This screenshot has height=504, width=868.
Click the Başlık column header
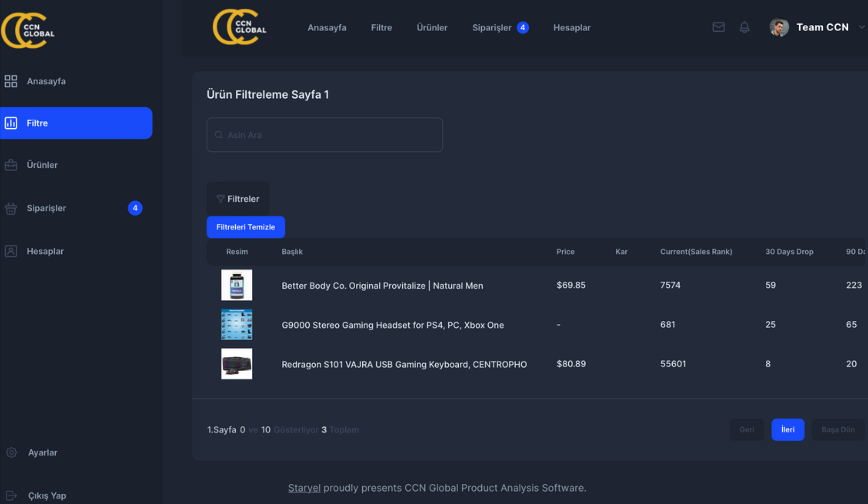pyautogui.click(x=292, y=252)
